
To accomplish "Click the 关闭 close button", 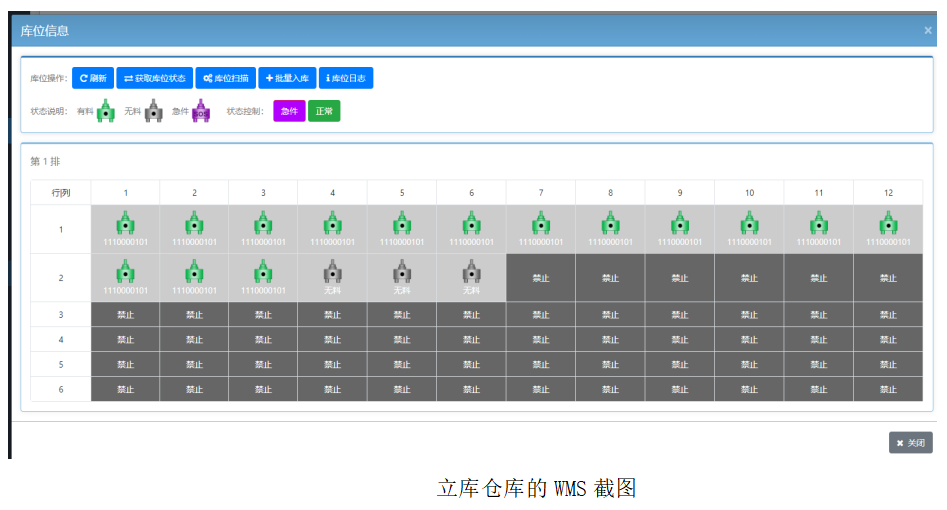I will [910, 443].
